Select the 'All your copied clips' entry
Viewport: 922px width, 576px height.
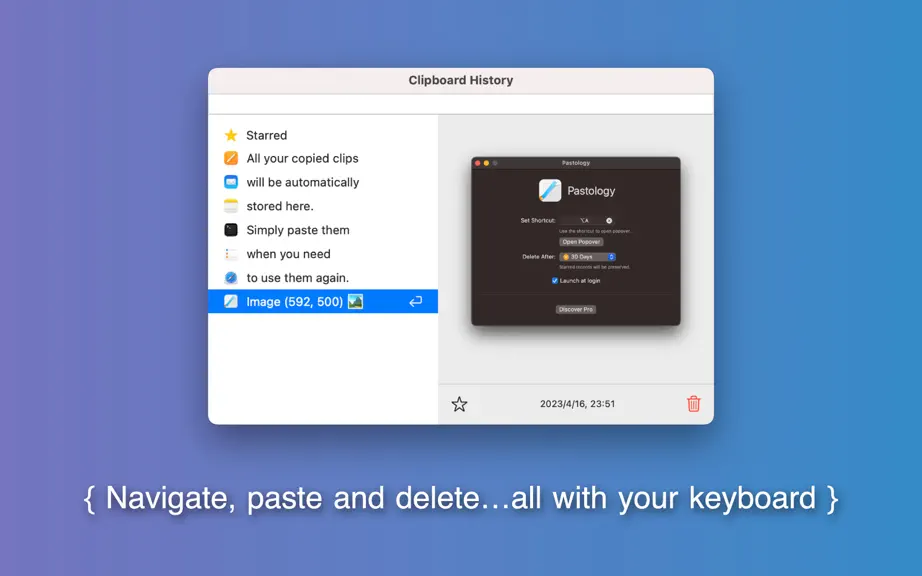click(323, 158)
